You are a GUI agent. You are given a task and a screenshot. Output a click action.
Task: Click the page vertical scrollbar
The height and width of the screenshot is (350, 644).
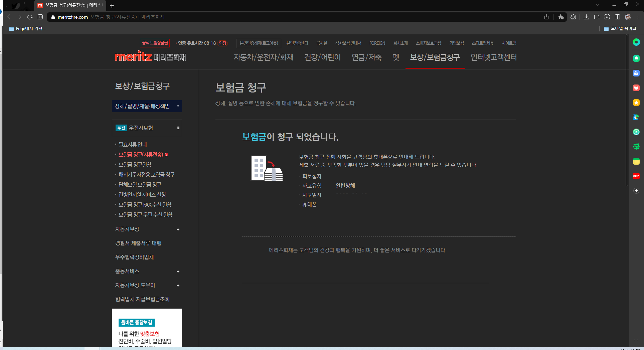[627, 110]
